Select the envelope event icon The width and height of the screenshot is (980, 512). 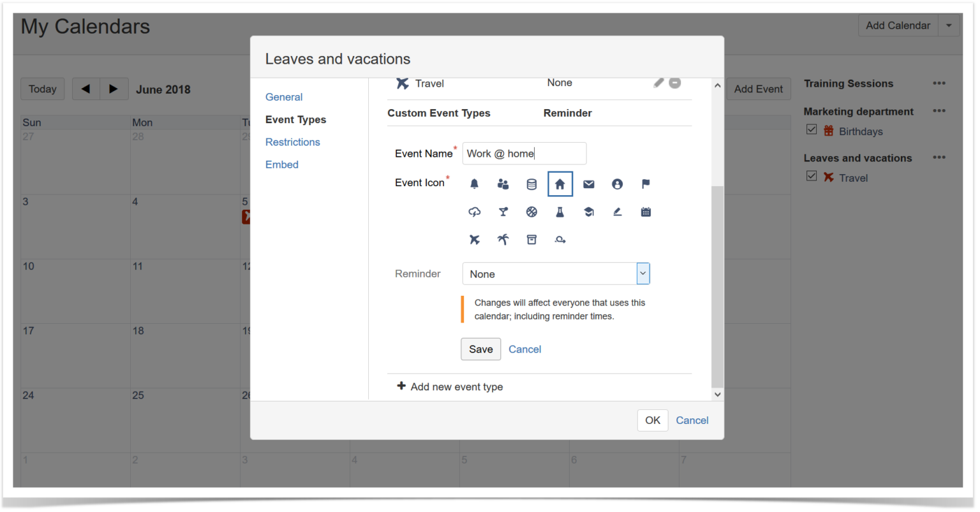coord(588,184)
